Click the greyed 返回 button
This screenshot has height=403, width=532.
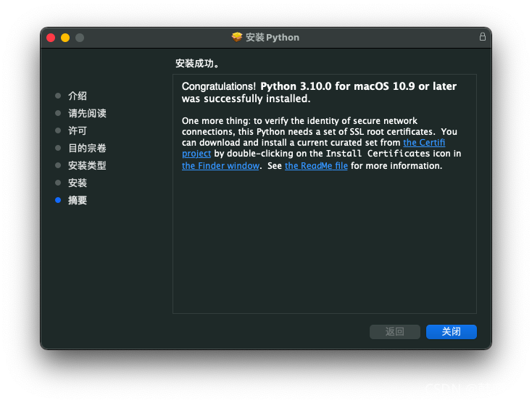coord(394,331)
